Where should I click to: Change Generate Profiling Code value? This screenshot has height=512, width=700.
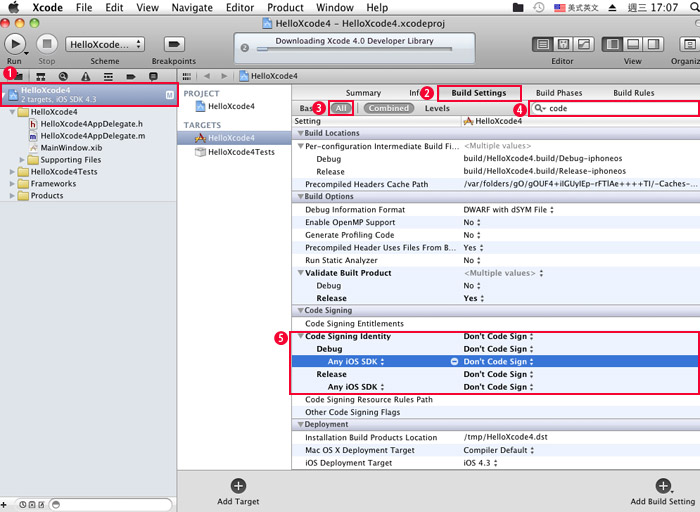472,235
